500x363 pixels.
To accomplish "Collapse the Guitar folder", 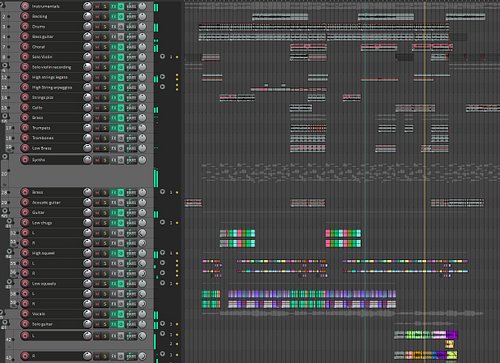I will 5,211.
